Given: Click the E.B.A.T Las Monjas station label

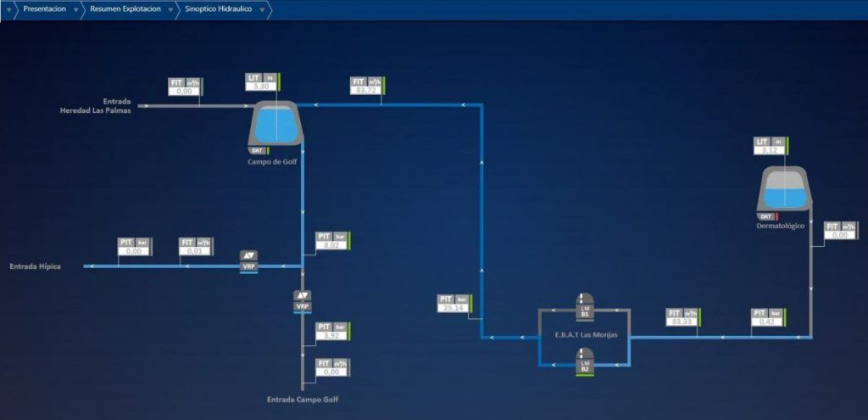Looking at the screenshot, I should (585, 334).
